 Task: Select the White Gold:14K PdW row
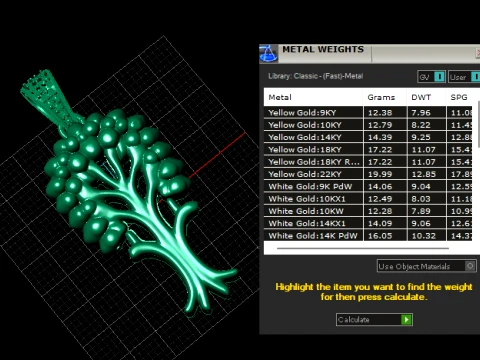coord(368,236)
